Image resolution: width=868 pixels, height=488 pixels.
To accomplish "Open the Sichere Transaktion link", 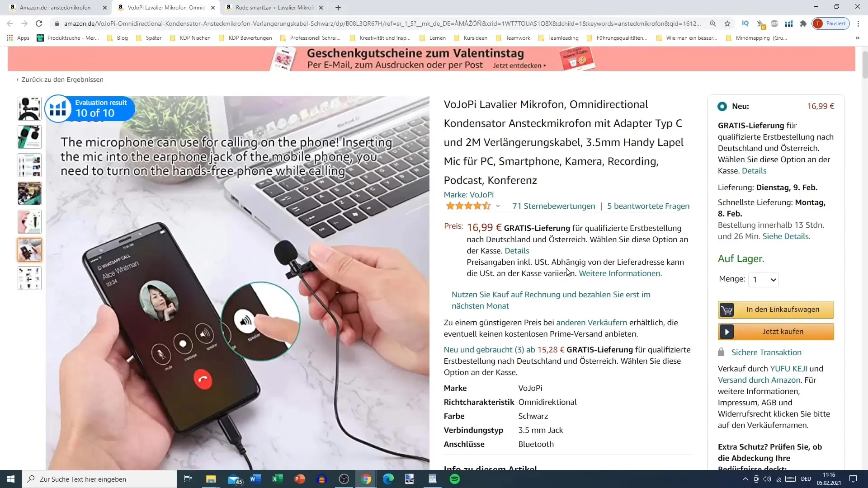I will pyautogui.click(x=766, y=352).
